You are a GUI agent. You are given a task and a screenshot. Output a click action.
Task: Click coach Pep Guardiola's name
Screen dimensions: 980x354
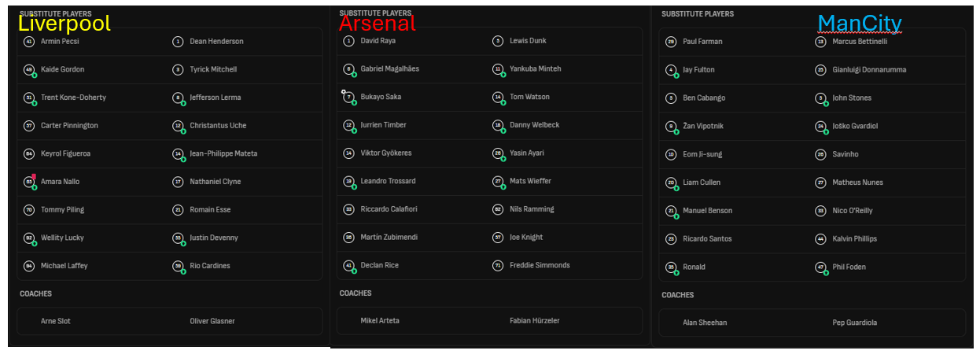[x=854, y=323]
